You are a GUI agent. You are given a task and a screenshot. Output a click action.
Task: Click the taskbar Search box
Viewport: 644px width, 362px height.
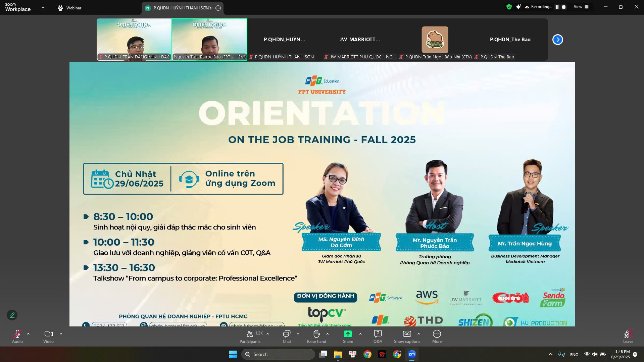[x=278, y=354]
